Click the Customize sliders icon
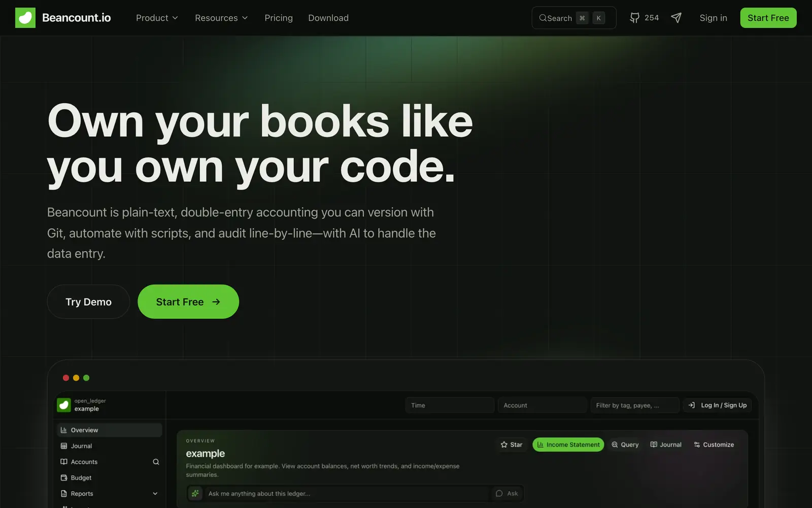This screenshot has width=812, height=508. 697,444
